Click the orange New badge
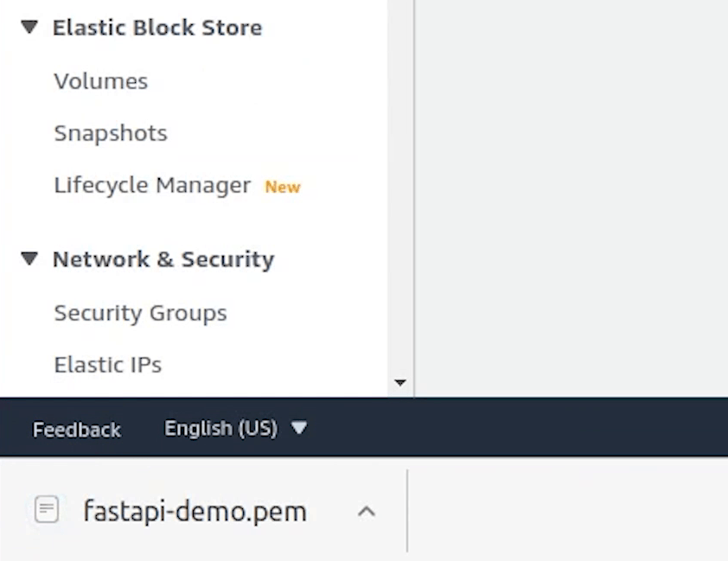Image resolution: width=728 pixels, height=561 pixels. [x=283, y=187]
